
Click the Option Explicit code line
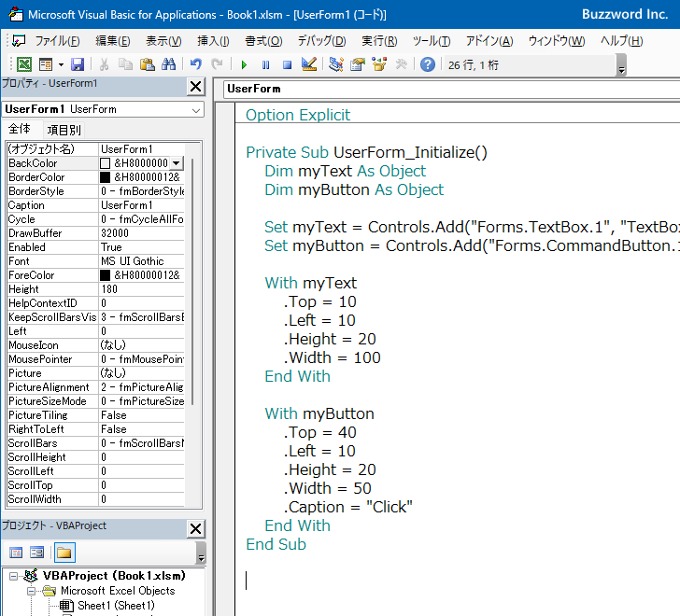(x=298, y=115)
